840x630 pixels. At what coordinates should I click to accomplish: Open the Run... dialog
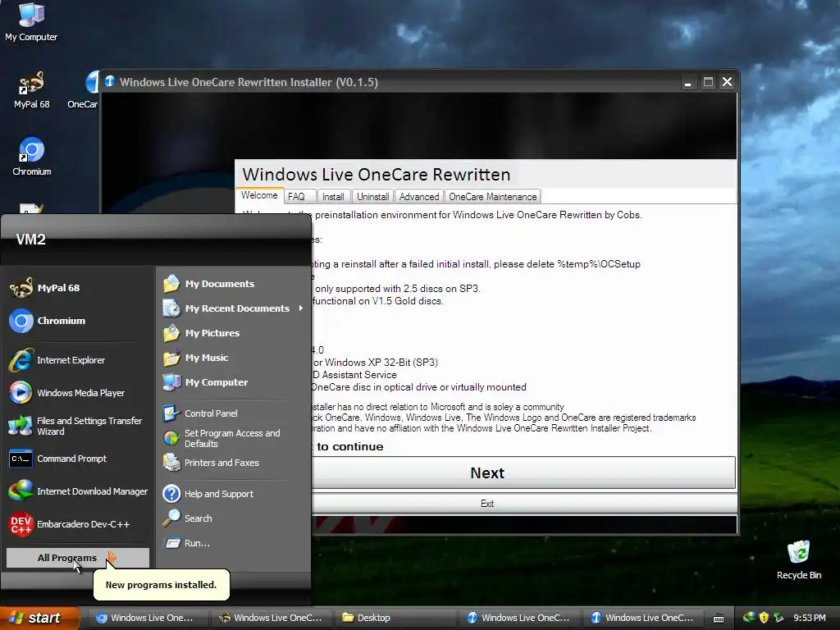tap(233, 543)
